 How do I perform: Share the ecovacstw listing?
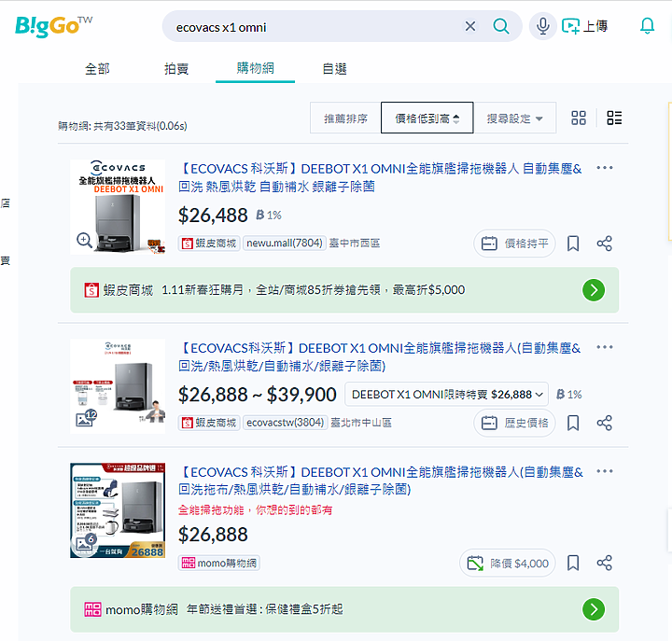tap(604, 424)
